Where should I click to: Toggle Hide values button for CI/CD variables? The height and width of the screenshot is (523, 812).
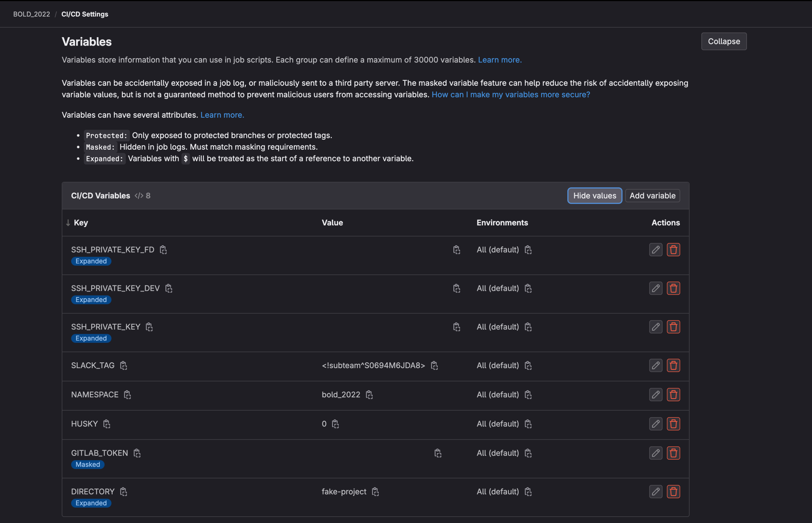coord(594,194)
